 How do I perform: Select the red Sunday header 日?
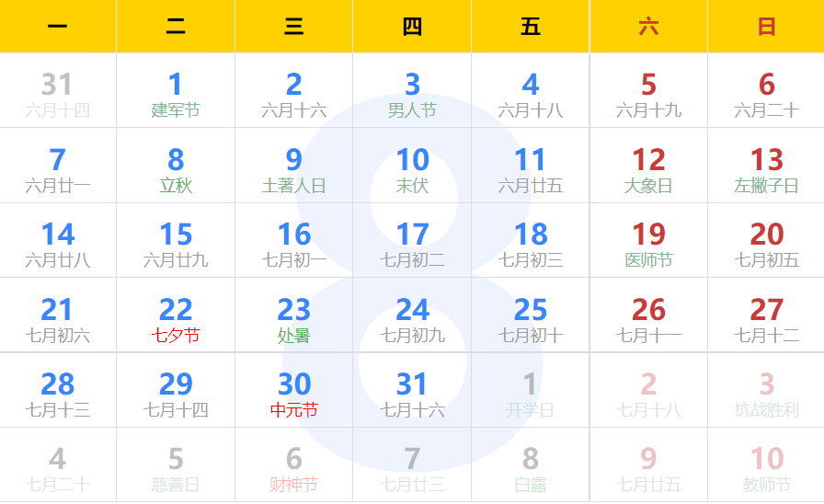tap(766, 27)
